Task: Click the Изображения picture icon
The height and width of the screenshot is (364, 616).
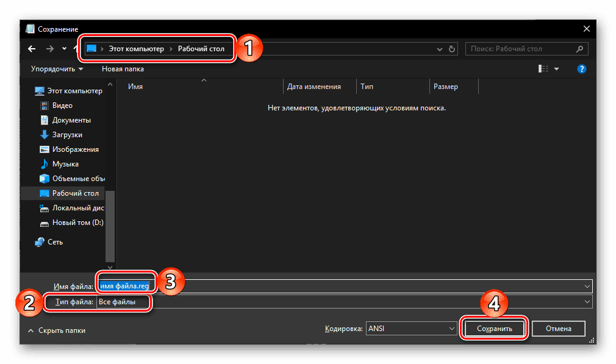Action: click(45, 149)
